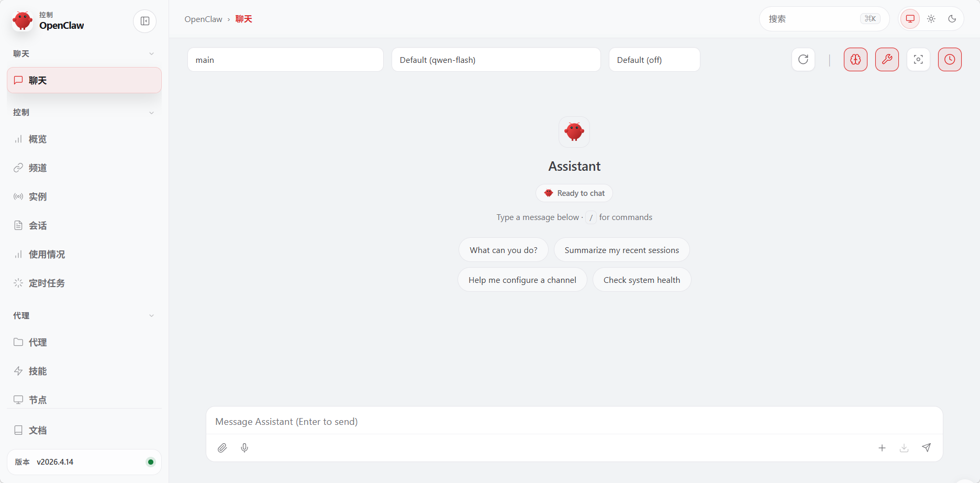Open the Default (qwen-flash) model dropdown
Image resolution: width=980 pixels, height=483 pixels.
click(x=496, y=60)
